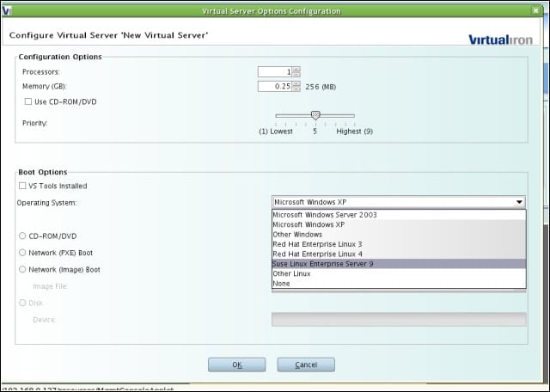
Task: Select Network (PXE) Boot radio button
Action: [x=22, y=253]
